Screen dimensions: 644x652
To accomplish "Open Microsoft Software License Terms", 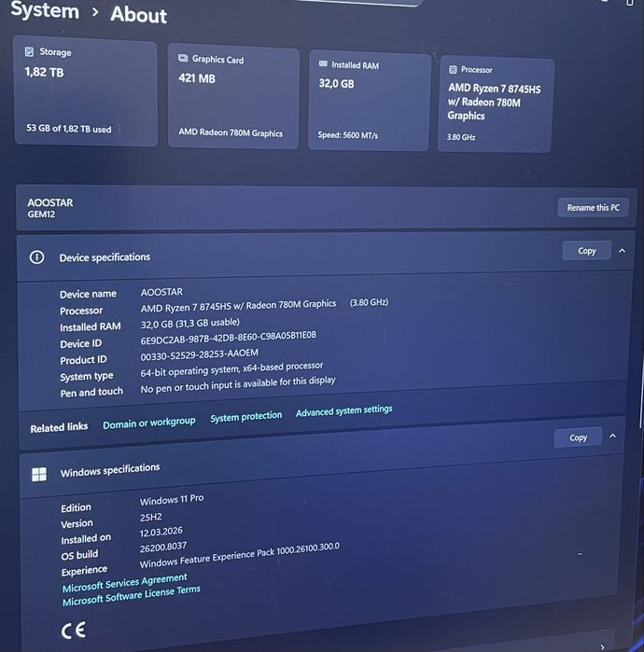I will click(x=132, y=596).
